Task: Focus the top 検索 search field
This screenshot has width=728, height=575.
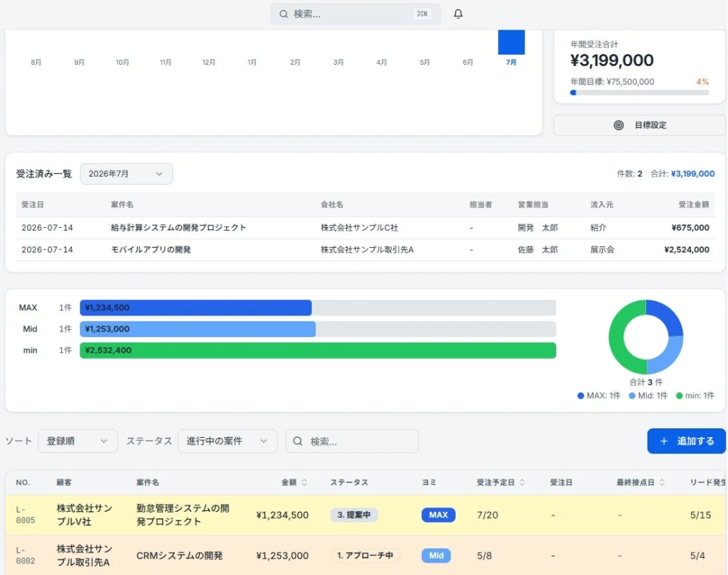Action: pyautogui.click(x=355, y=14)
